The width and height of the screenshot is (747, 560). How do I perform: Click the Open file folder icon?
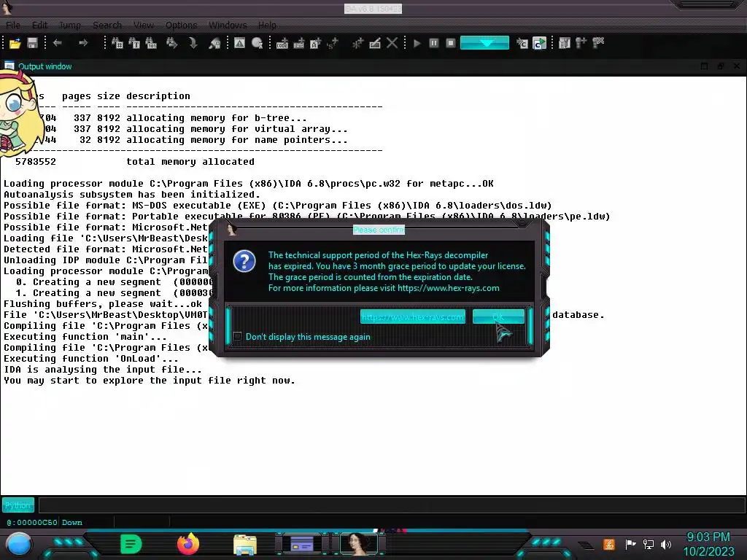click(x=15, y=43)
